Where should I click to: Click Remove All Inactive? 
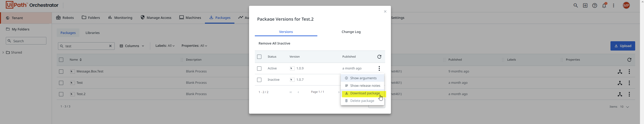[274, 44]
